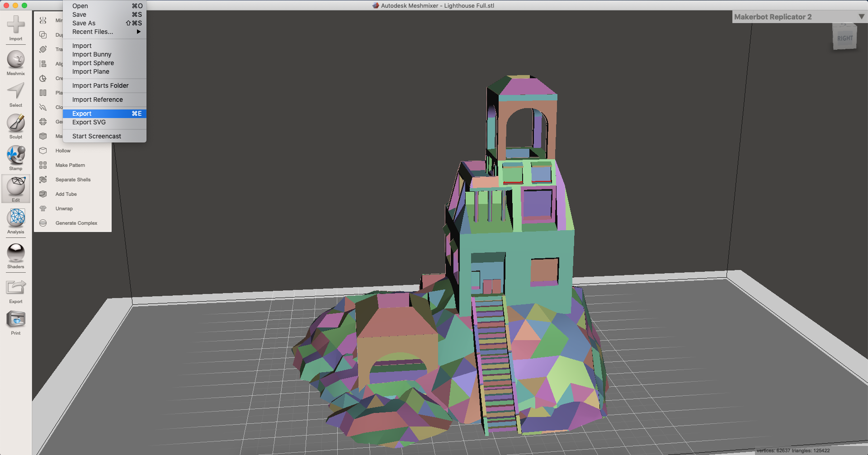The height and width of the screenshot is (455, 868).
Task: Expand the Recent Files submenu
Action: [x=104, y=32]
